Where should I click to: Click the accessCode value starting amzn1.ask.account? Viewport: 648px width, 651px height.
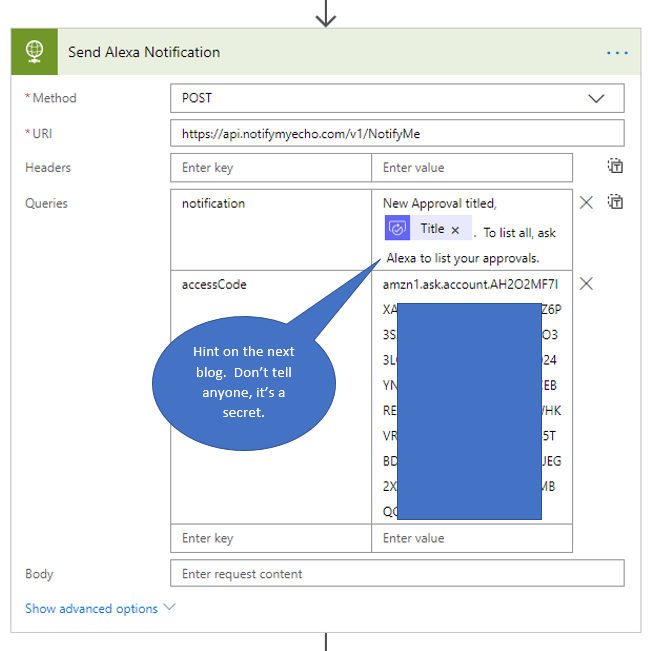point(472,397)
